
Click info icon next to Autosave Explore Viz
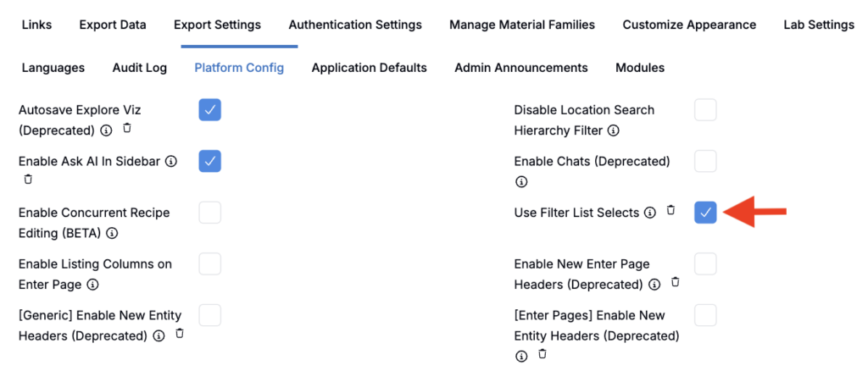106,131
